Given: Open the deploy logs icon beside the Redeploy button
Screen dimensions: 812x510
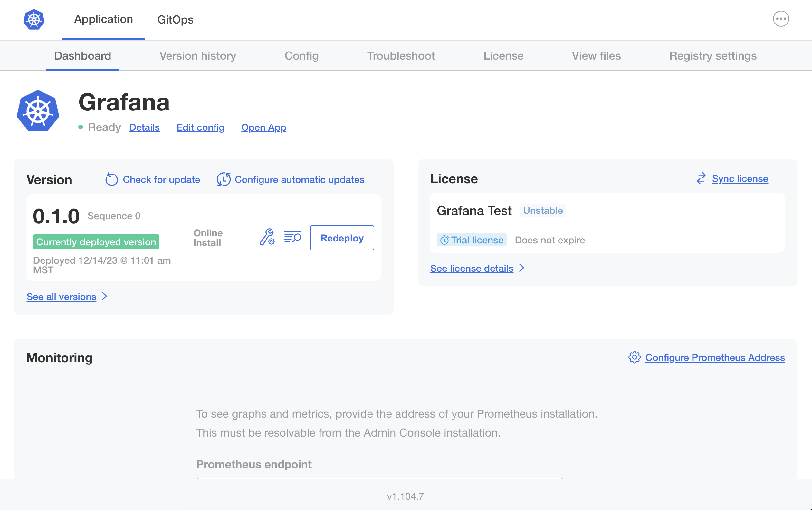Looking at the screenshot, I should pyautogui.click(x=292, y=238).
